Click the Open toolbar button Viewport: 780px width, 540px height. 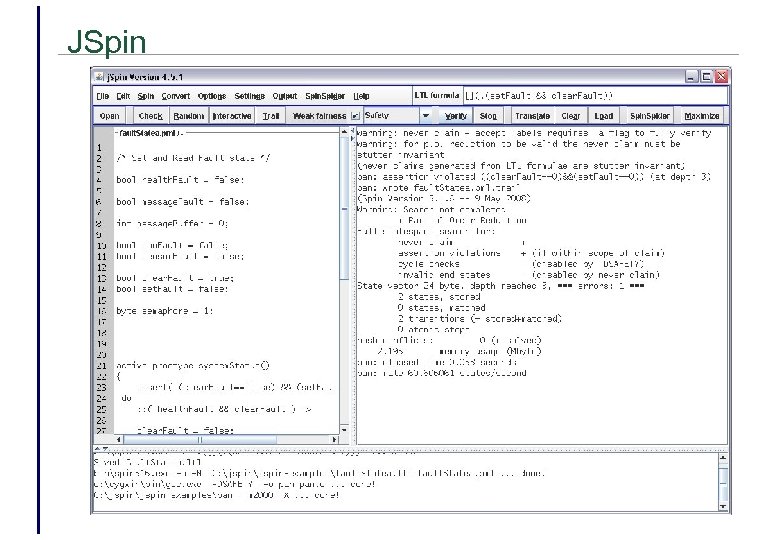coord(109,116)
